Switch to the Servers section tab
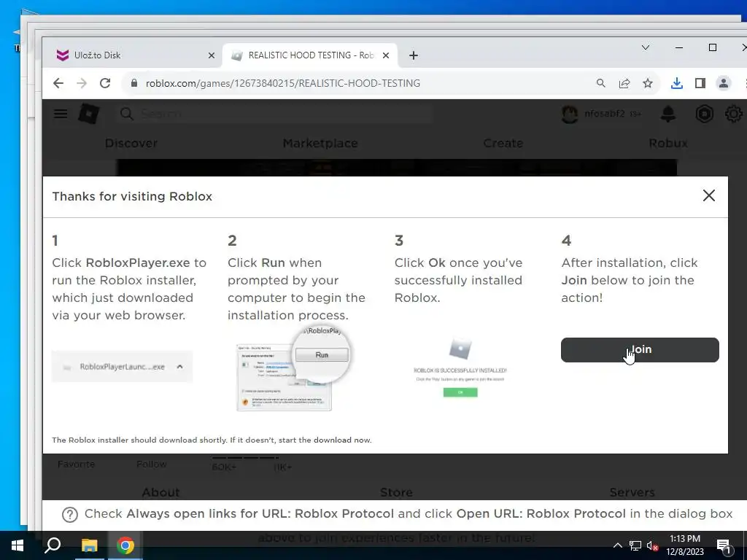 point(632,492)
